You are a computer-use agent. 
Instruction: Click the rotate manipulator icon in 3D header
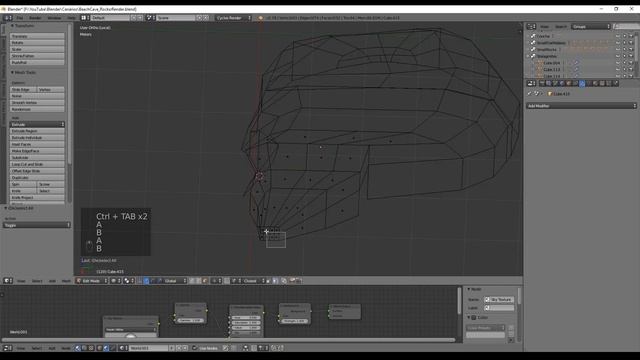tap(153, 281)
